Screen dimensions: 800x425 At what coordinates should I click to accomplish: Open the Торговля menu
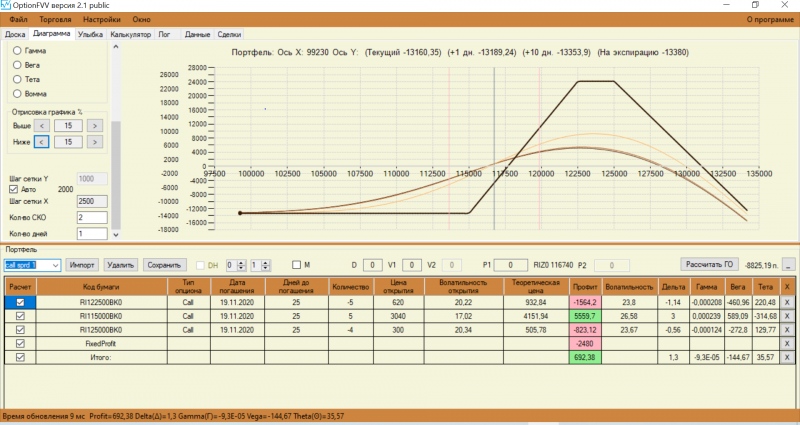tap(55, 19)
